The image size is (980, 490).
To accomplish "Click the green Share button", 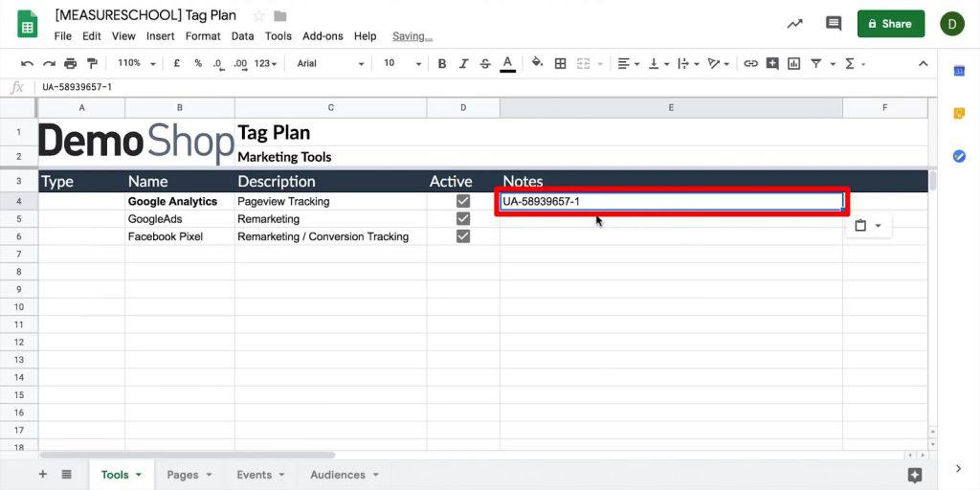I will point(891,24).
